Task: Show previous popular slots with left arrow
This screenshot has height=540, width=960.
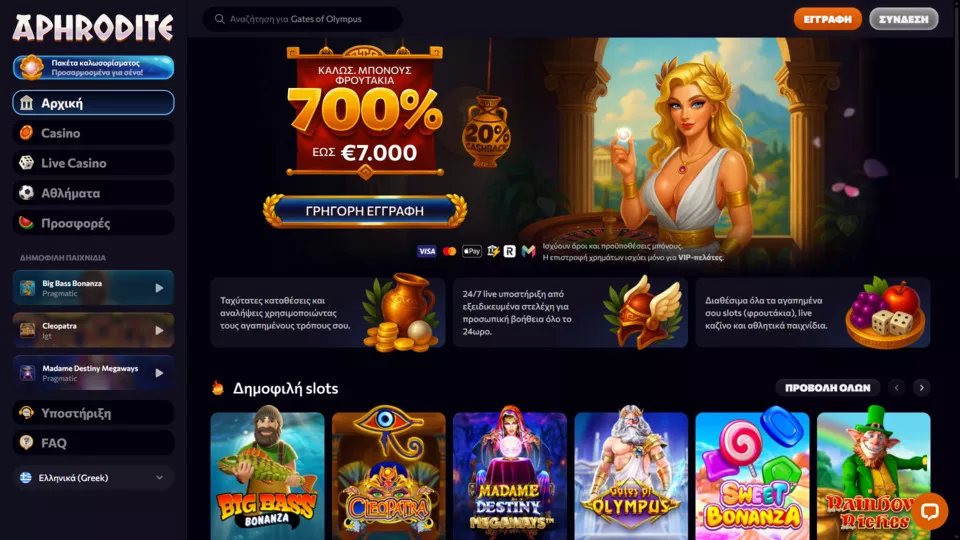Action: click(897, 388)
